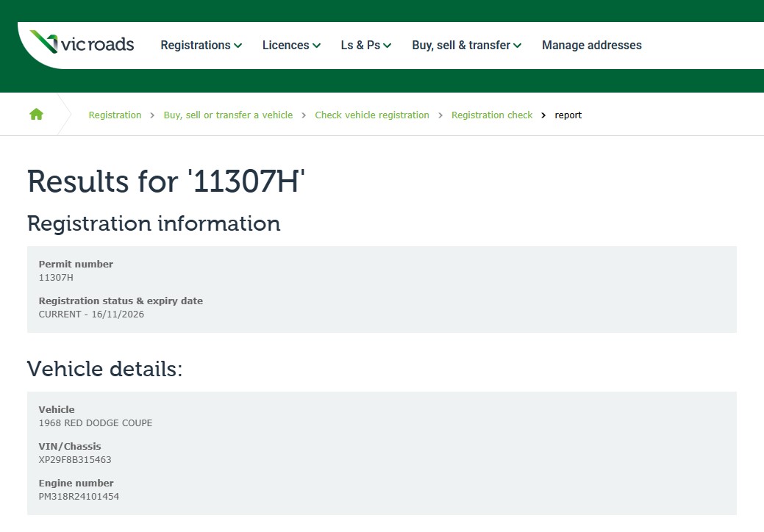This screenshot has width=764, height=532.
Task: Click the current 'report' breadcrumb item
Action: point(568,115)
